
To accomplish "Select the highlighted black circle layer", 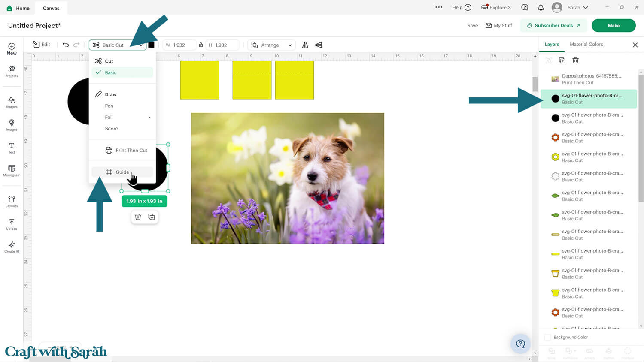I will (589, 99).
